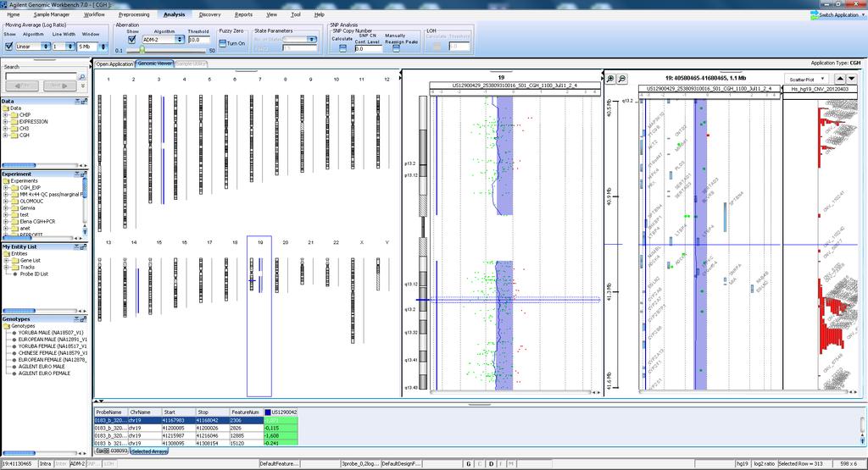The image size is (868, 470).
Task: Detach the My Entity List panel
Action: tap(84, 246)
